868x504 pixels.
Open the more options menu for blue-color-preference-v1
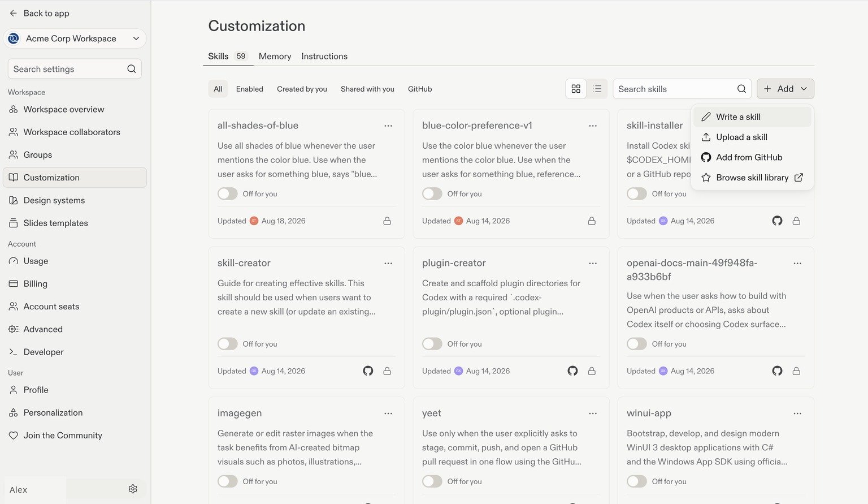coord(593,126)
